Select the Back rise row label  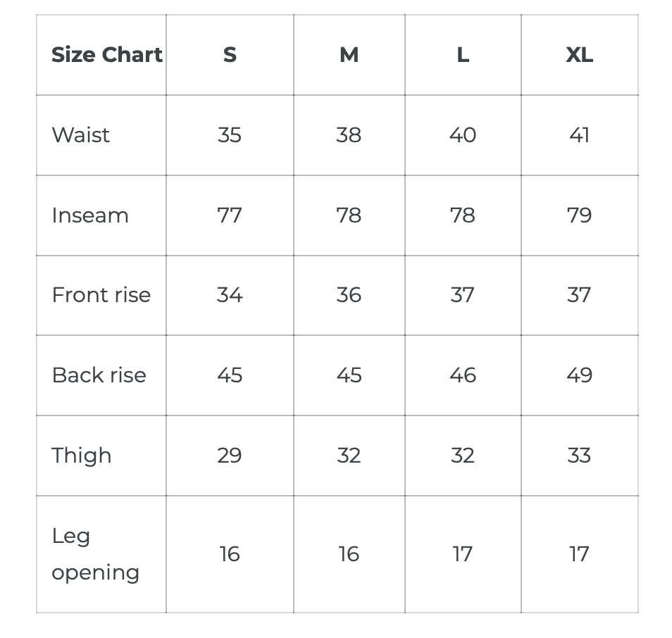pos(99,375)
